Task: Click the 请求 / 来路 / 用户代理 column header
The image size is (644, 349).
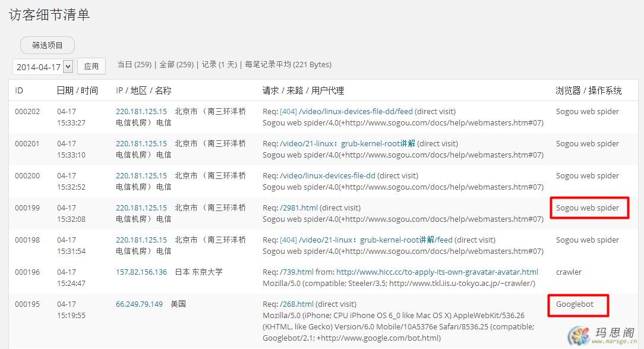Action: pos(303,90)
